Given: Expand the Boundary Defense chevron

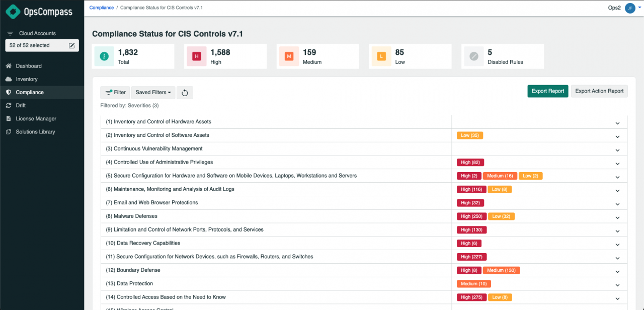Looking at the screenshot, I should click(x=617, y=271).
